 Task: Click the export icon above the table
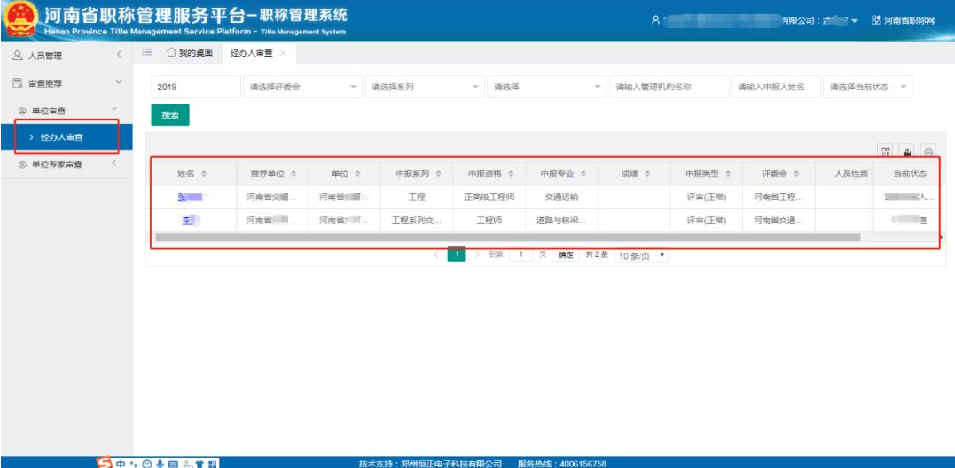[907, 152]
